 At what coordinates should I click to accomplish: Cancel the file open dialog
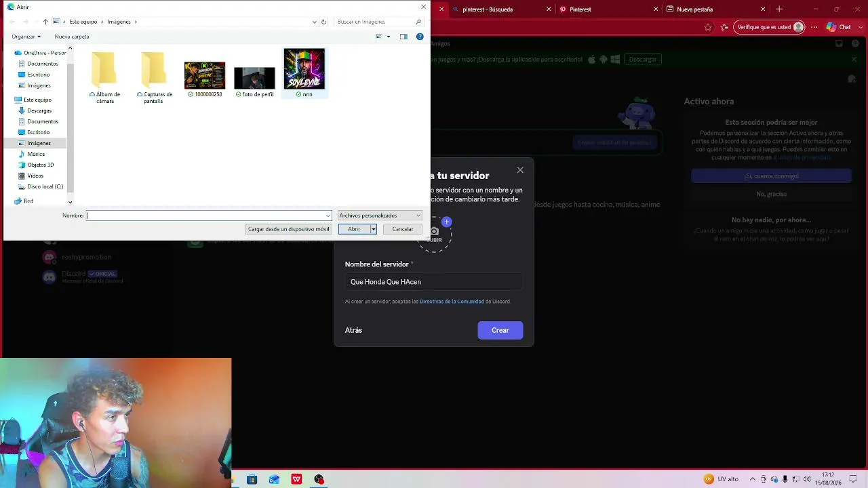click(x=403, y=229)
